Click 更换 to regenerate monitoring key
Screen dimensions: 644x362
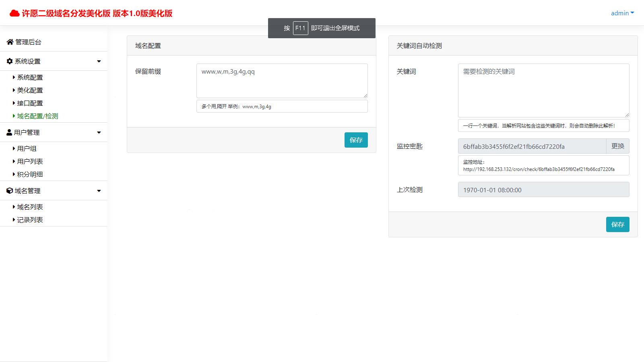pos(617,146)
